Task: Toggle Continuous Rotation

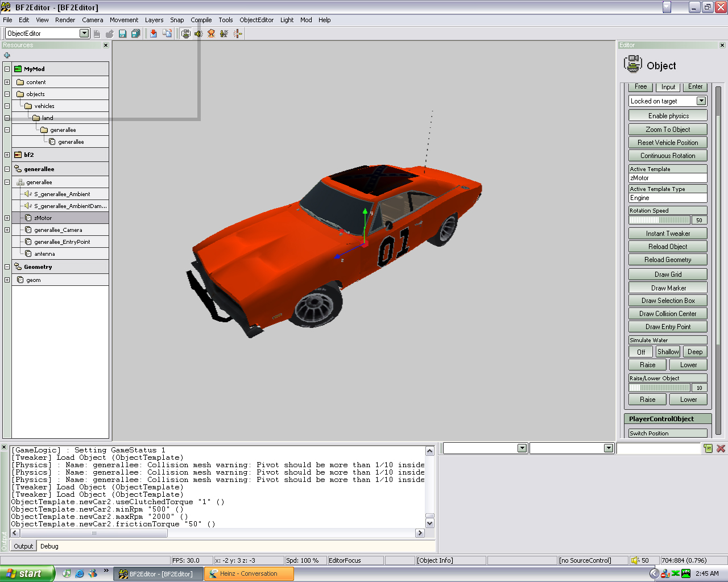Action: tap(668, 156)
